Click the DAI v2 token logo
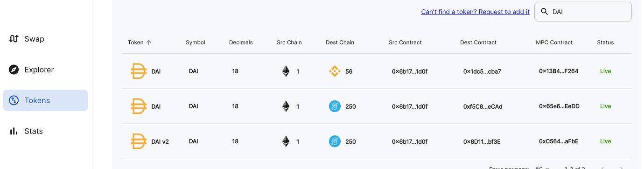Screen dimensions: 644x169 139,141
